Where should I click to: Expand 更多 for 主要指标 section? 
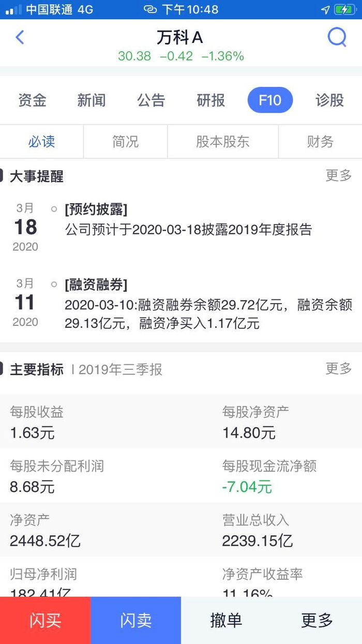(x=339, y=369)
